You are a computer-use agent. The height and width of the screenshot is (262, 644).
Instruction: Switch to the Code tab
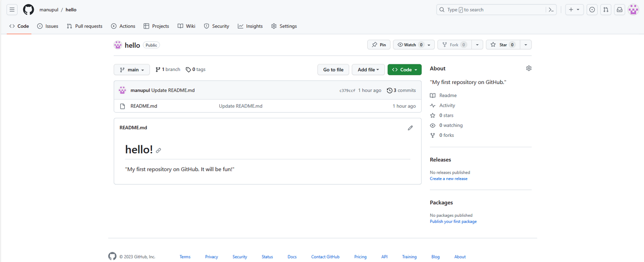pyautogui.click(x=19, y=26)
